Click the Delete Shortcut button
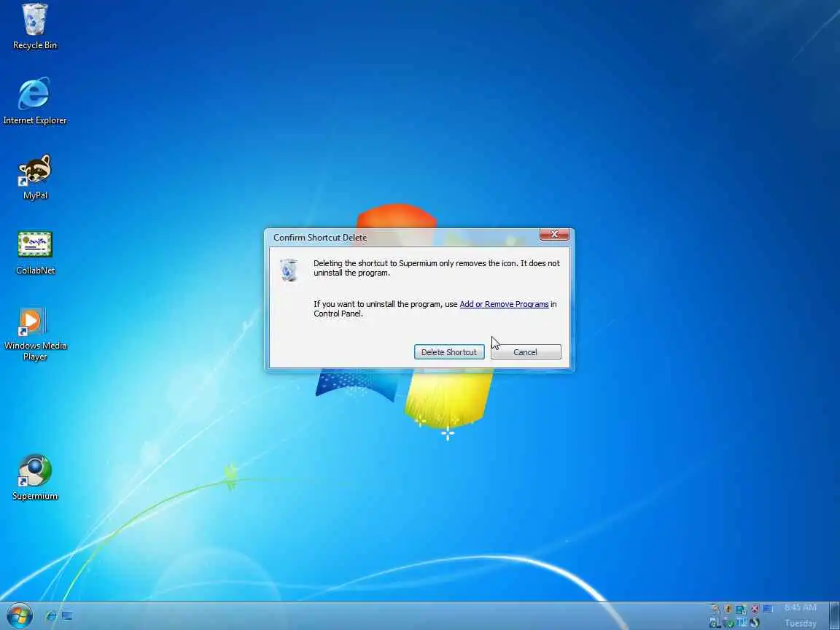 pos(449,352)
